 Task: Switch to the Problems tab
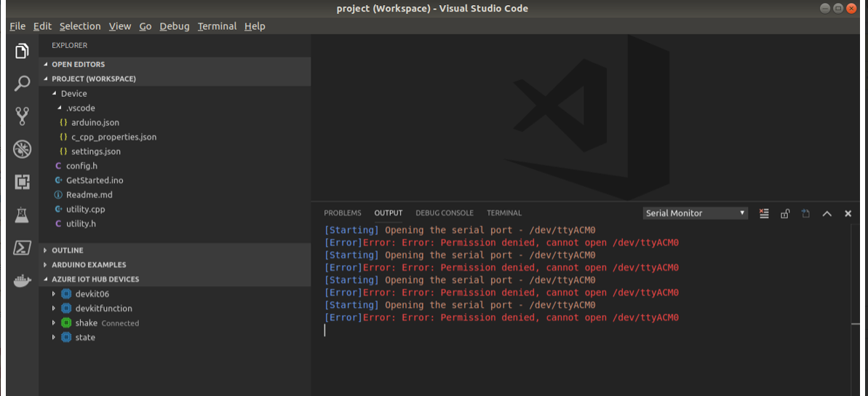click(343, 213)
